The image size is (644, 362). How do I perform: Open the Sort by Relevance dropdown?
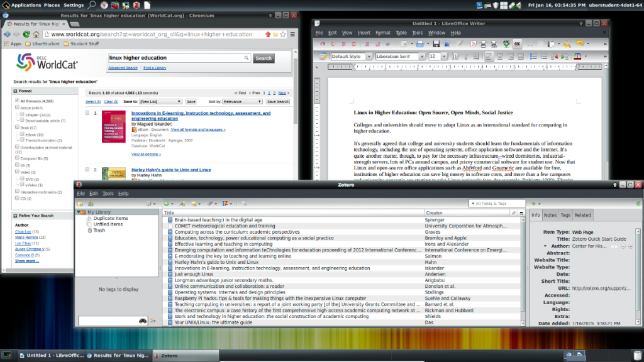tap(242, 101)
